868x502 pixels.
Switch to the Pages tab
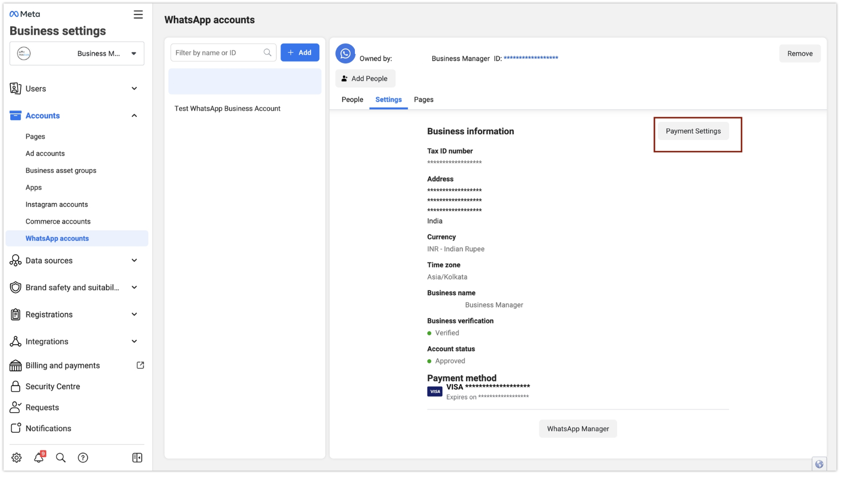click(x=423, y=99)
